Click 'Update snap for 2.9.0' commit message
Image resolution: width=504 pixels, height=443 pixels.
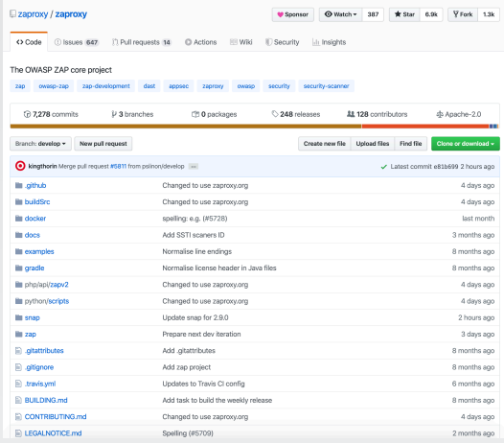[x=195, y=317]
